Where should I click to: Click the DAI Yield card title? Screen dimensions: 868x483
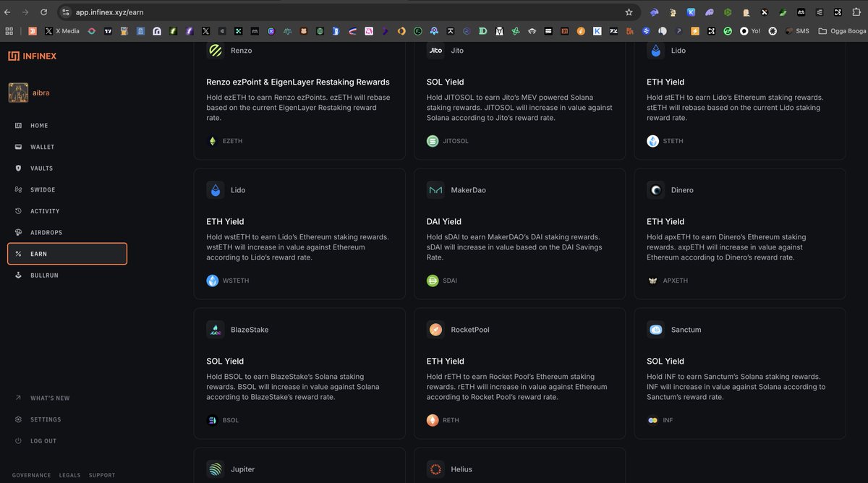pos(444,221)
